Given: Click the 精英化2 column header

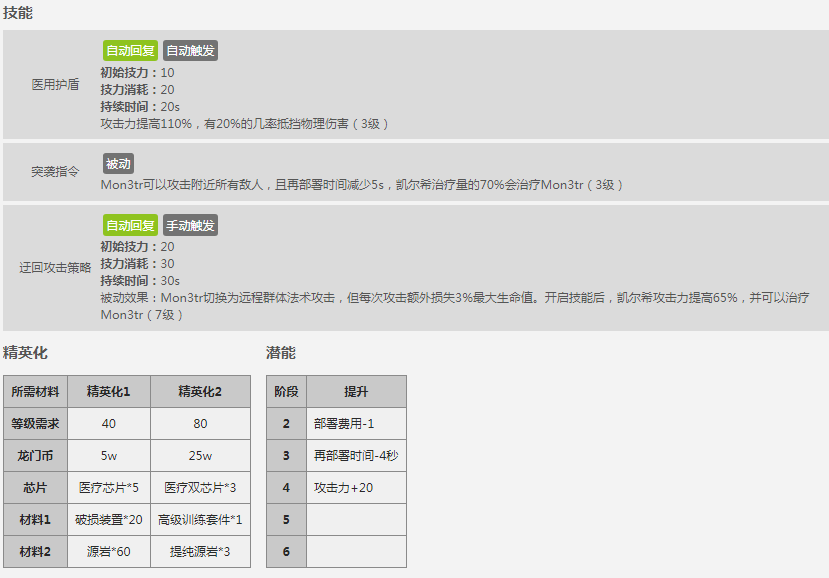Looking at the screenshot, I should (x=200, y=391).
